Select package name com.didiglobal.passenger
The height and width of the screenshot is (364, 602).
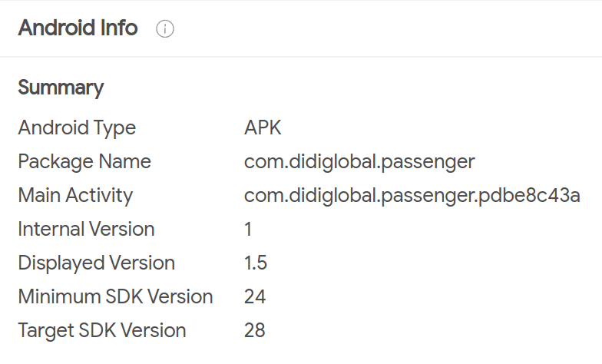(x=359, y=161)
